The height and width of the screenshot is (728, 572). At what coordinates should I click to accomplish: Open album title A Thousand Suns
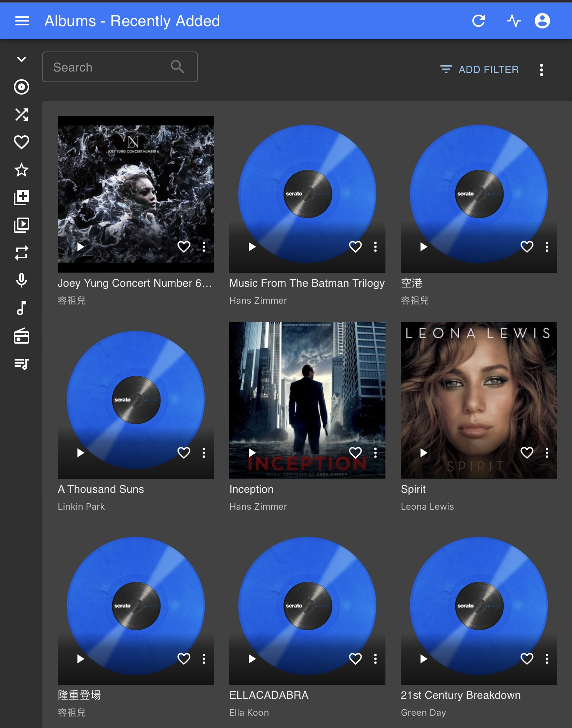click(101, 489)
